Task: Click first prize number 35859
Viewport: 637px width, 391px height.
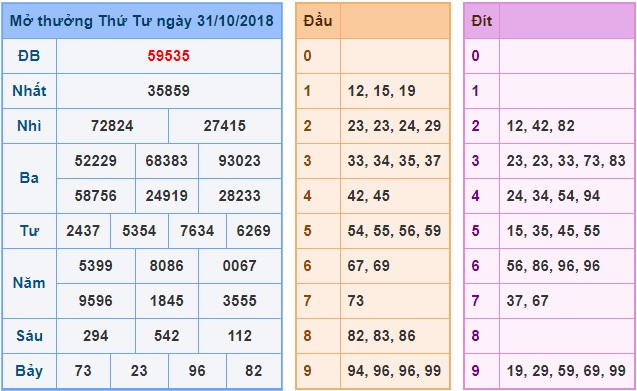Action: click(x=169, y=91)
